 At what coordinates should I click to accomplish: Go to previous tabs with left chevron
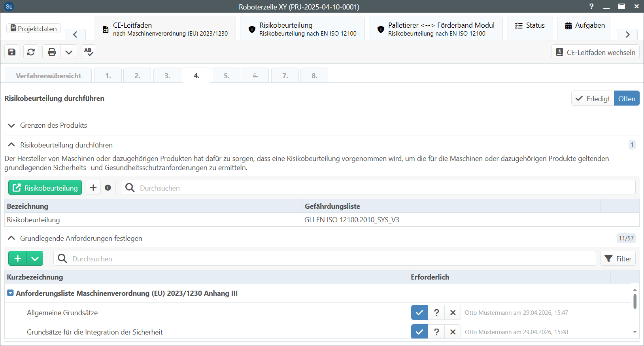[x=75, y=34]
